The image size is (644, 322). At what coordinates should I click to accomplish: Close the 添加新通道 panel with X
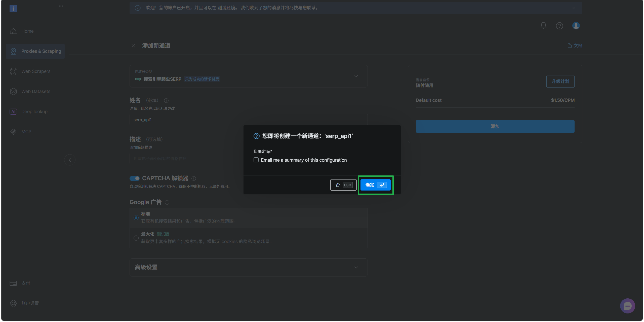click(x=133, y=46)
